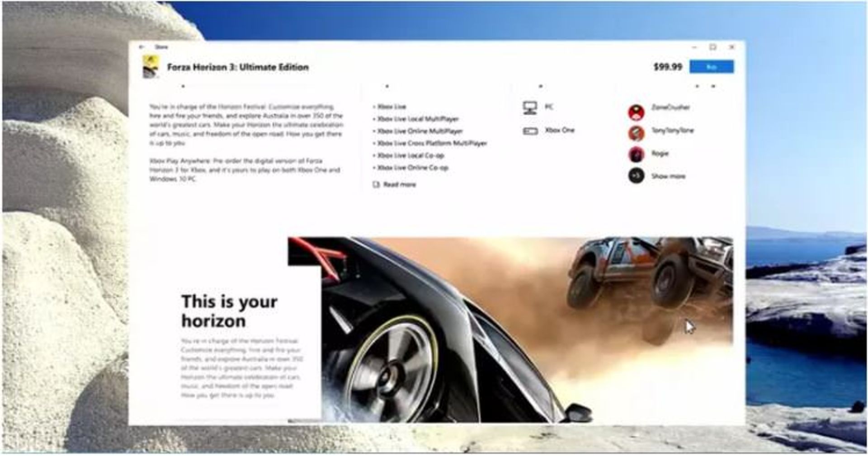Viewport: 868px width, 456px height.
Task: Expand features via the Read more text
Action: 400,184
